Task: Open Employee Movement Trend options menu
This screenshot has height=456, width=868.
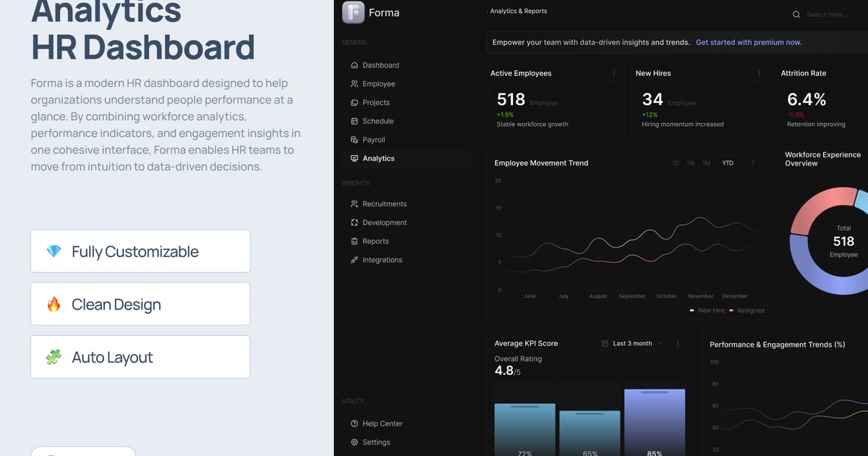Action: (753, 163)
